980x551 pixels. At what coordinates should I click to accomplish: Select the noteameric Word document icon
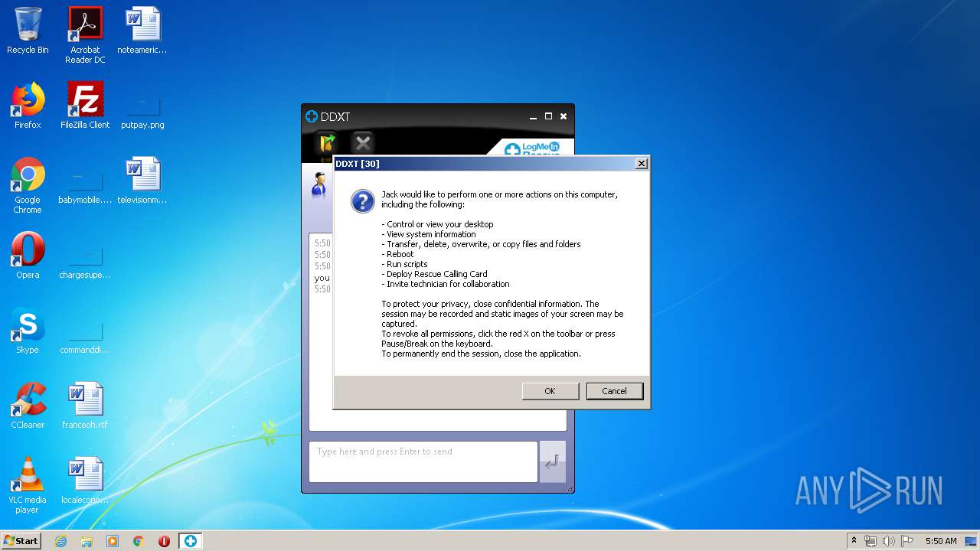click(x=142, y=31)
